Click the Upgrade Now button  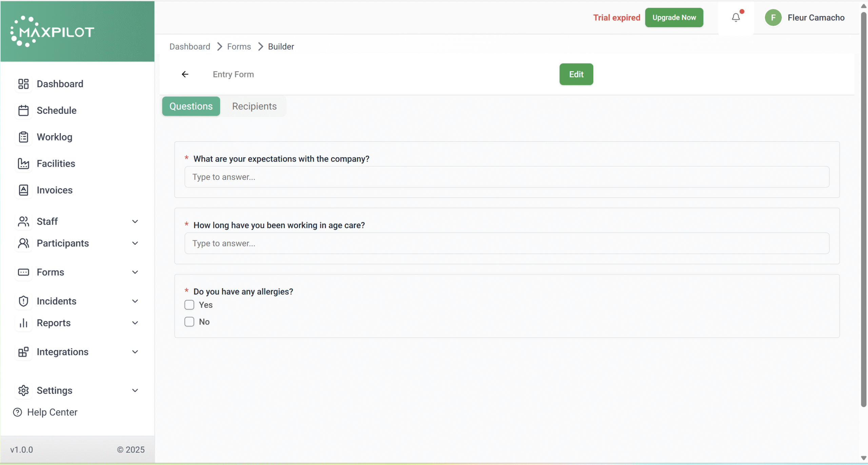click(x=674, y=17)
